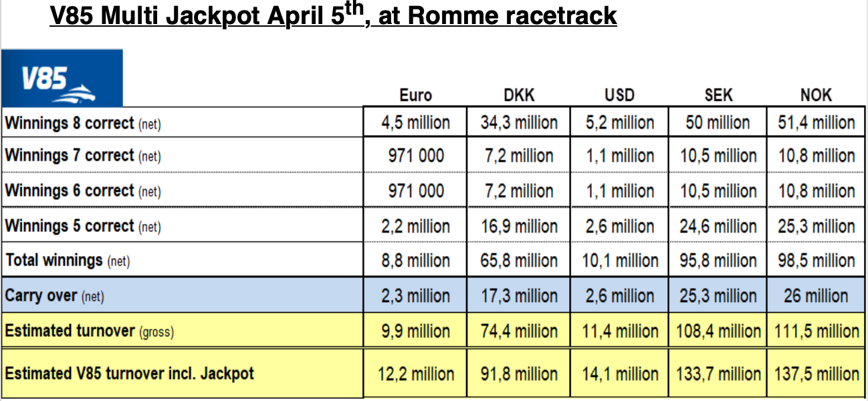Click the 2,6 million USD carry over cell
The height and width of the screenshot is (401, 868).
(x=619, y=295)
